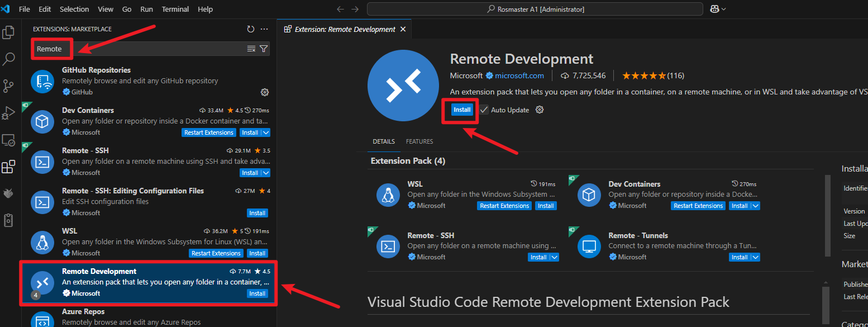
Task: Open the Copilot dropdown chevron in title bar
Action: pos(724,9)
